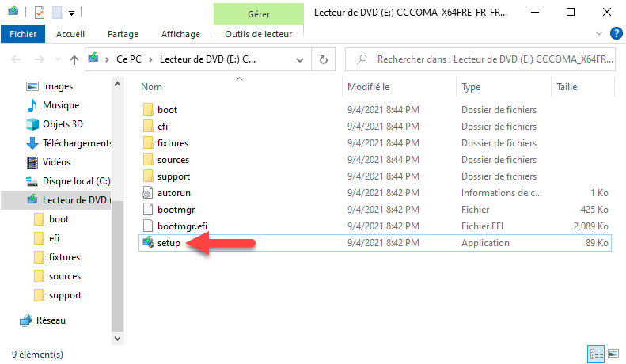This screenshot has height=364, width=626.
Task: Click Ce PC in the address bar
Action: [x=128, y=59]
